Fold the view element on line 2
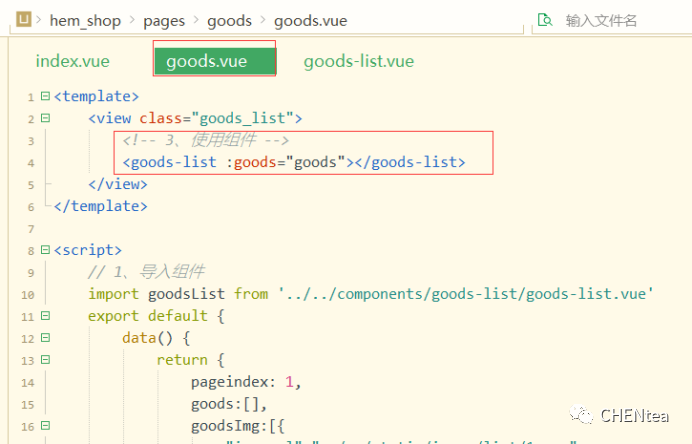 tap(45, 119)
